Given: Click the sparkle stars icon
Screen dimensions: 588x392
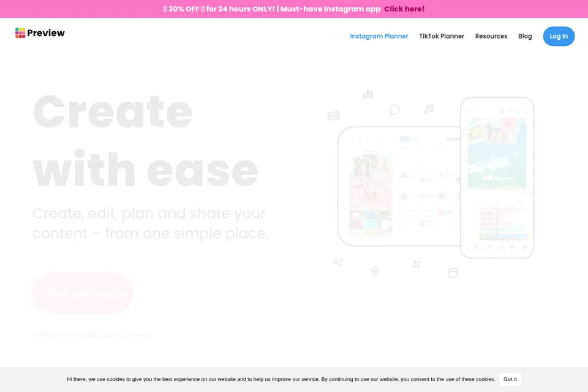Looking at the screenshot, I should coord(338,262).
